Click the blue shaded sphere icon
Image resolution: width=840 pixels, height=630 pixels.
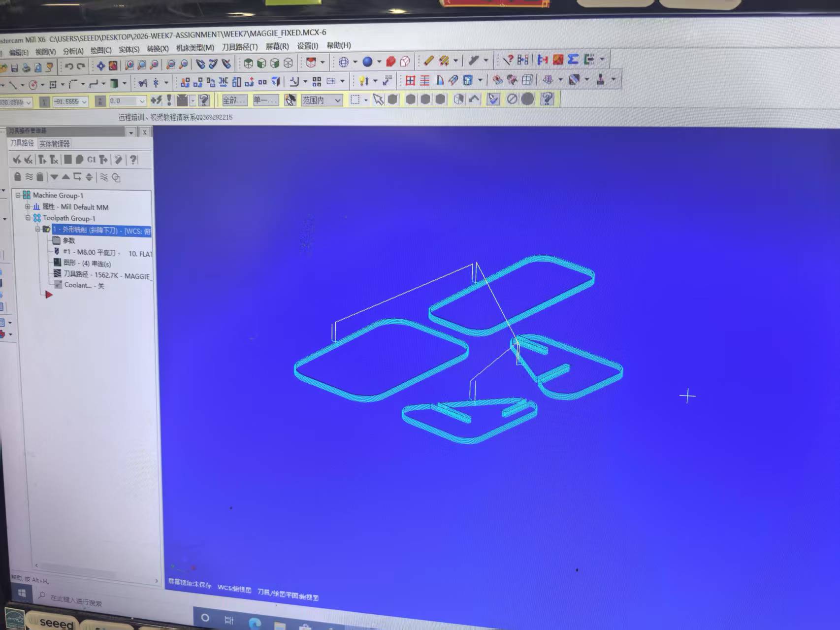(367, 62)
